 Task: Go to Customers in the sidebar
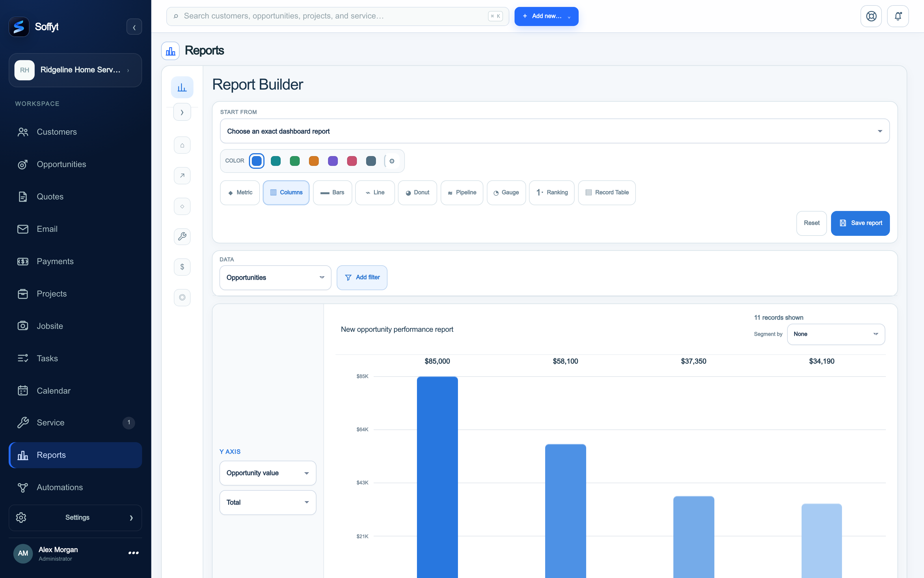(x=75, y=132)
